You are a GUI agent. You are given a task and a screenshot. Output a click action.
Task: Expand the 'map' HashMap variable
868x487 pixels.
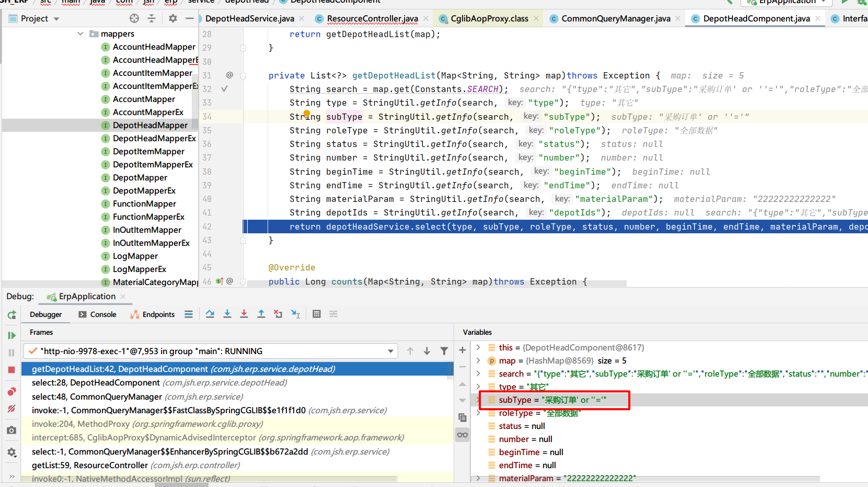point(478,360)
